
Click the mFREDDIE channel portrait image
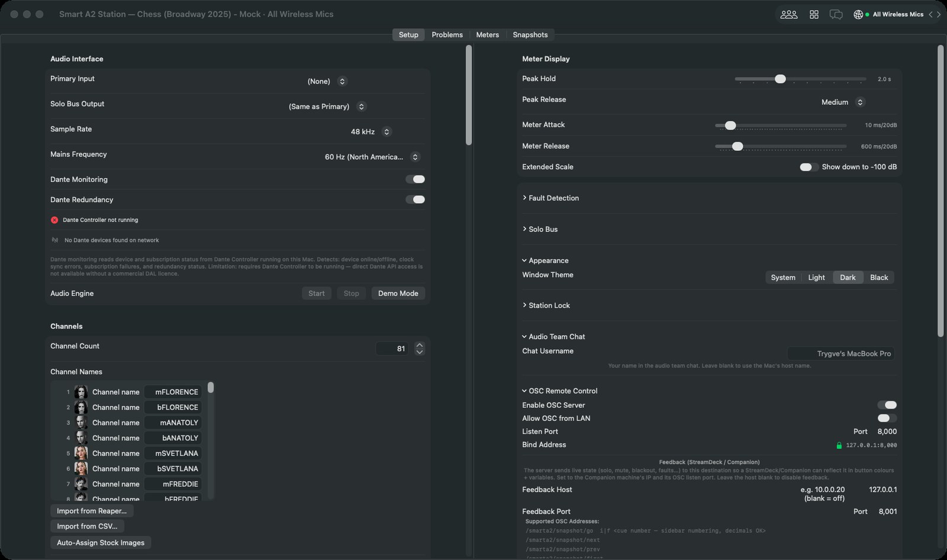tap(81, 484)
